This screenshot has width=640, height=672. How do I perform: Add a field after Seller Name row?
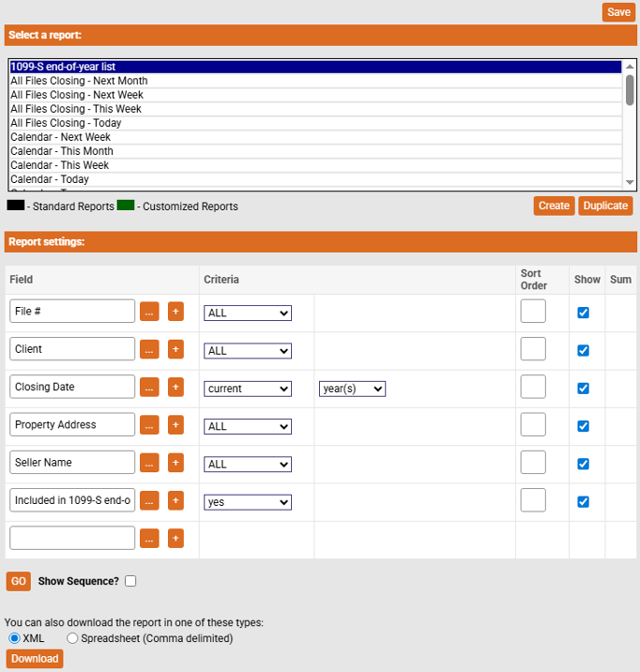(x=175, y=462)
